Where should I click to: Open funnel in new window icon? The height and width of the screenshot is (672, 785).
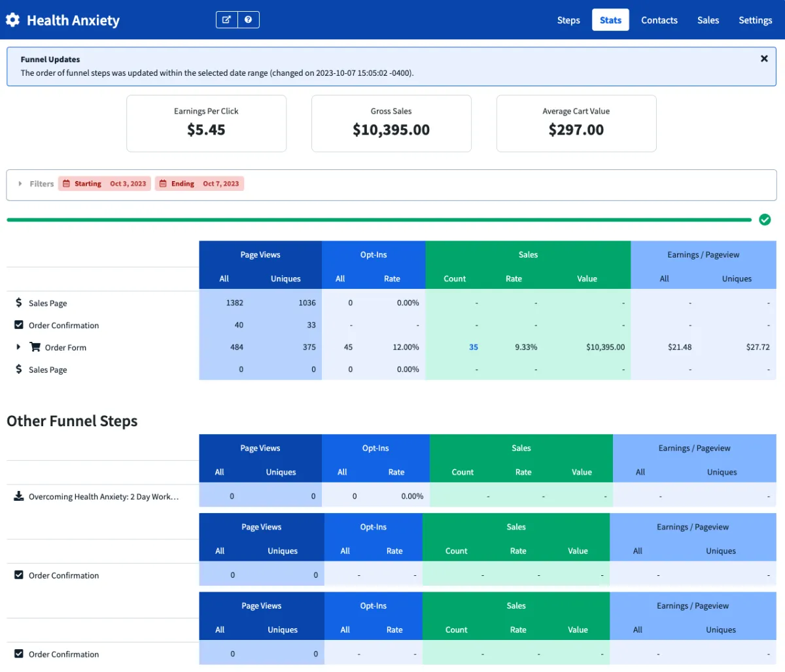pos(226,20)
